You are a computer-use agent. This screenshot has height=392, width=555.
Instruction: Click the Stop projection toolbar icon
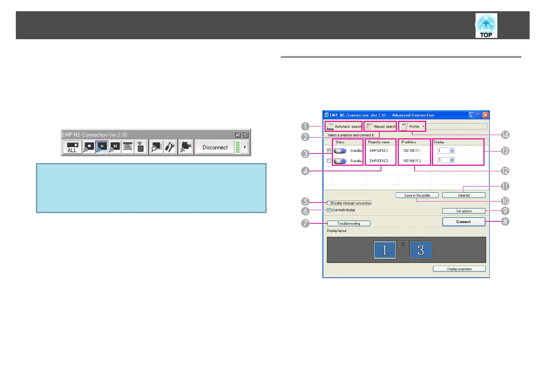(x=89, y=147)
